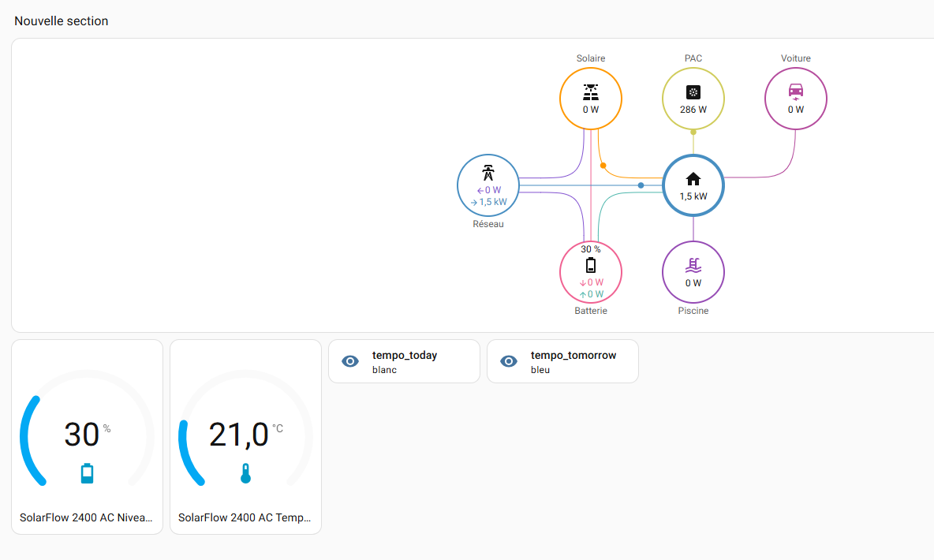This screenshot has width=934, height=560.
Task: Click the eye icon beside tempo_today
Action: (x=350, y=361)
